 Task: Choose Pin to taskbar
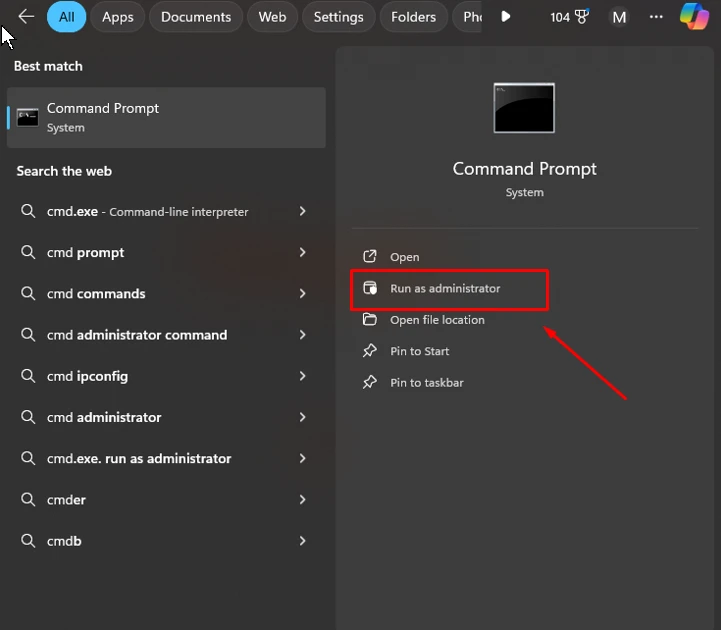click(525, 383)
